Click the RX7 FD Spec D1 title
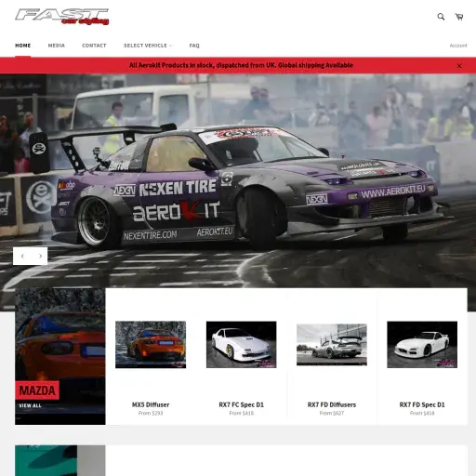The height and width of the screenshot is (476, 476). pos(422,404)
